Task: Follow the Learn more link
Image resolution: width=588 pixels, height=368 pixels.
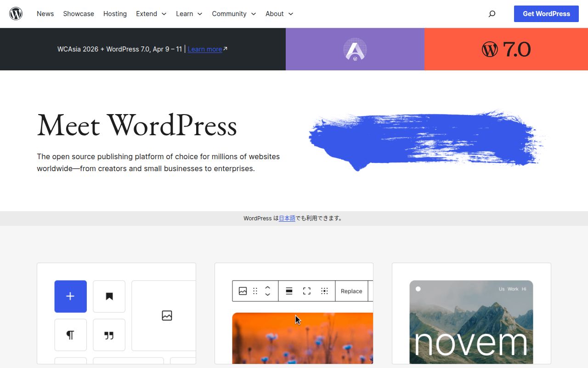Action: 205,49
